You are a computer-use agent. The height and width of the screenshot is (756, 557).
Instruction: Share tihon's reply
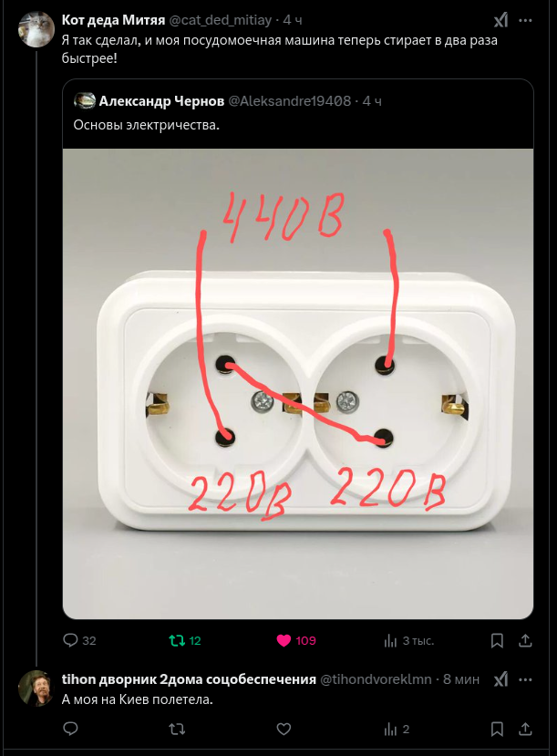coord(525,729)
